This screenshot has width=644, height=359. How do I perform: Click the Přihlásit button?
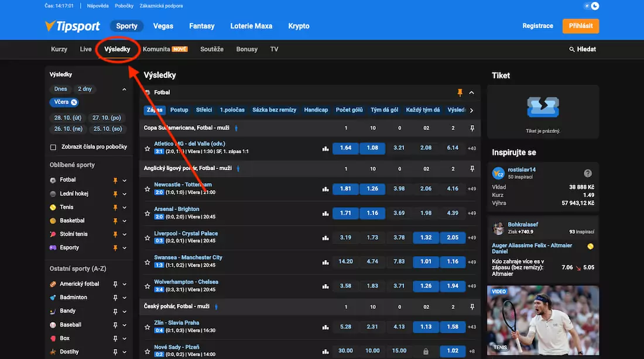coord(580,26)
